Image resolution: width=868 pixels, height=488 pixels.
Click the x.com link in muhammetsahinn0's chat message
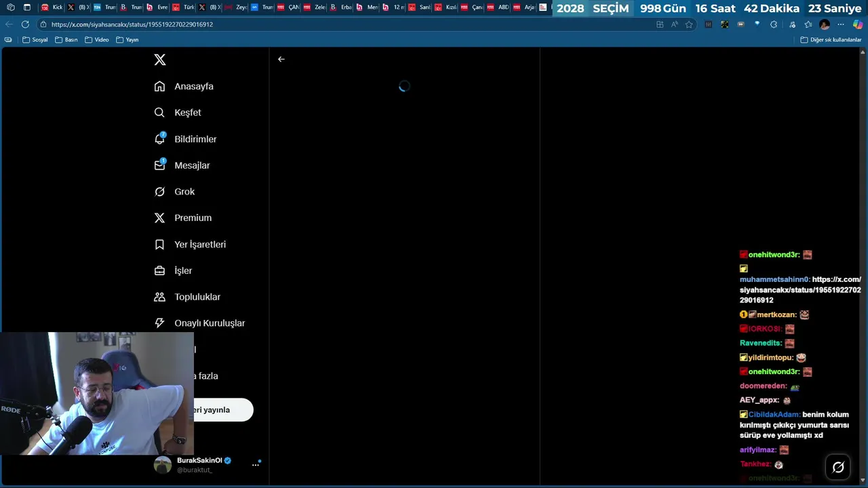click(x=800, y=289)
